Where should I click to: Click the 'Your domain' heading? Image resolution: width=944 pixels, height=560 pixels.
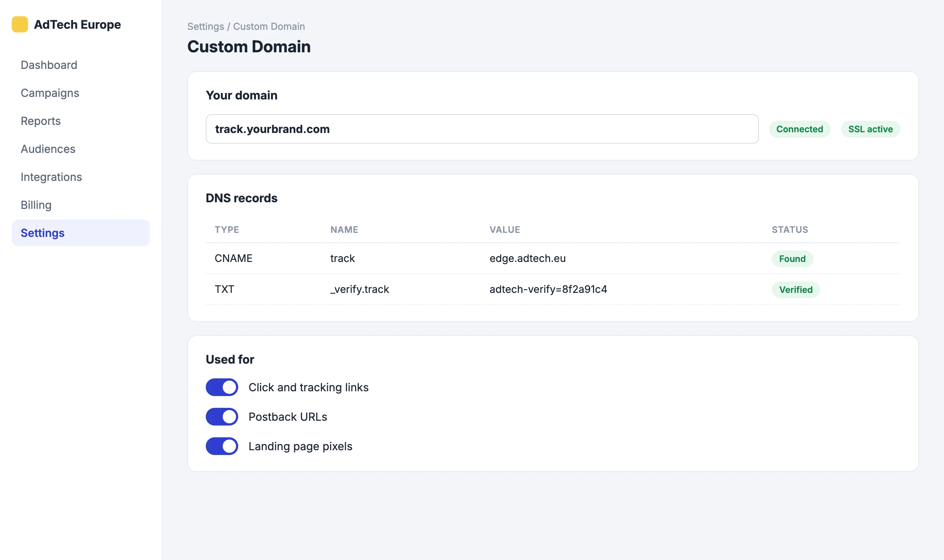tap(242, 95)
